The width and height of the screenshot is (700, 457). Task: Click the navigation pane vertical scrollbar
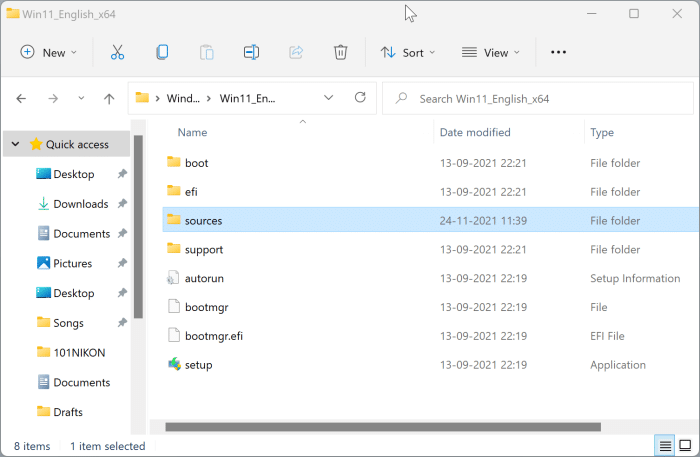click(x=138, y=227)
